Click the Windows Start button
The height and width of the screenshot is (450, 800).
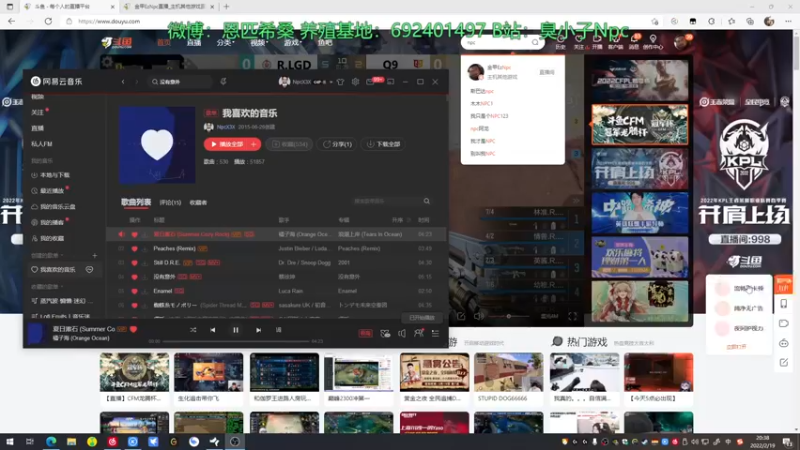[x=10, y=441]
